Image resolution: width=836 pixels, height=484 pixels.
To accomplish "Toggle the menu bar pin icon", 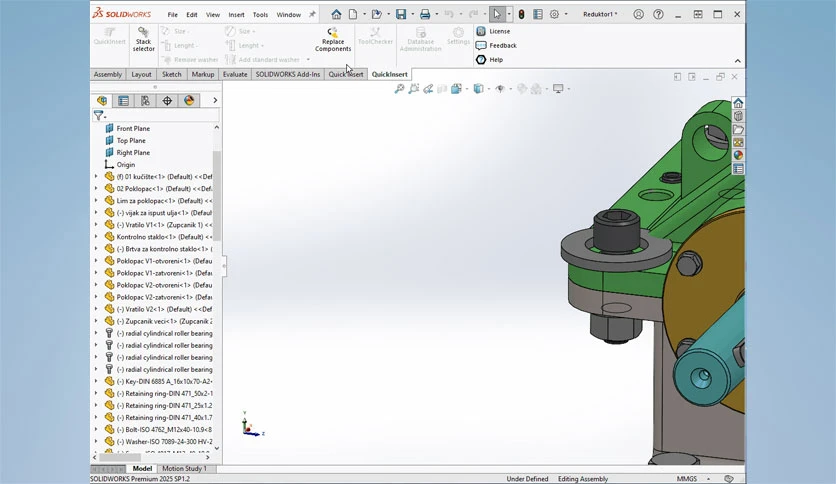I will click(x=312, y=14).
